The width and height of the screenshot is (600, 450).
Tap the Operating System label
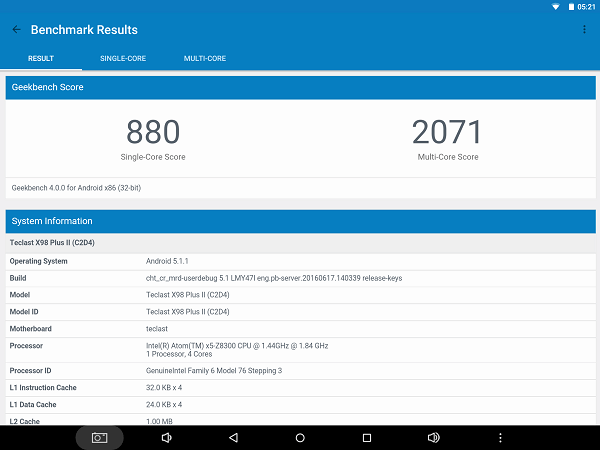tap(38, 261)
